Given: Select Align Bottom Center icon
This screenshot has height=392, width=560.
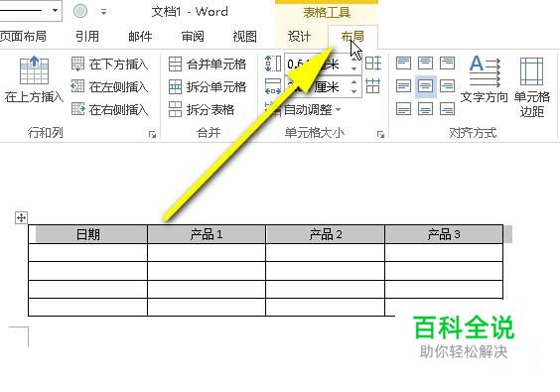Looking at the screenshot, I should [425, 109].
